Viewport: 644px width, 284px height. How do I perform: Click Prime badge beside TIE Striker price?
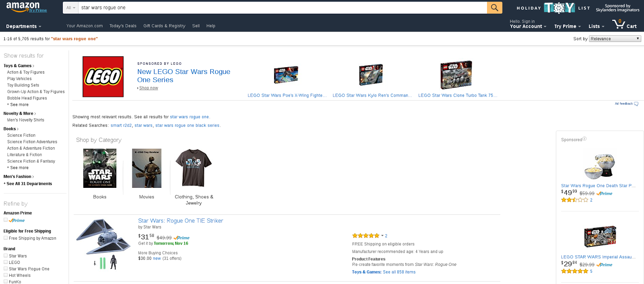pos(182,238)
